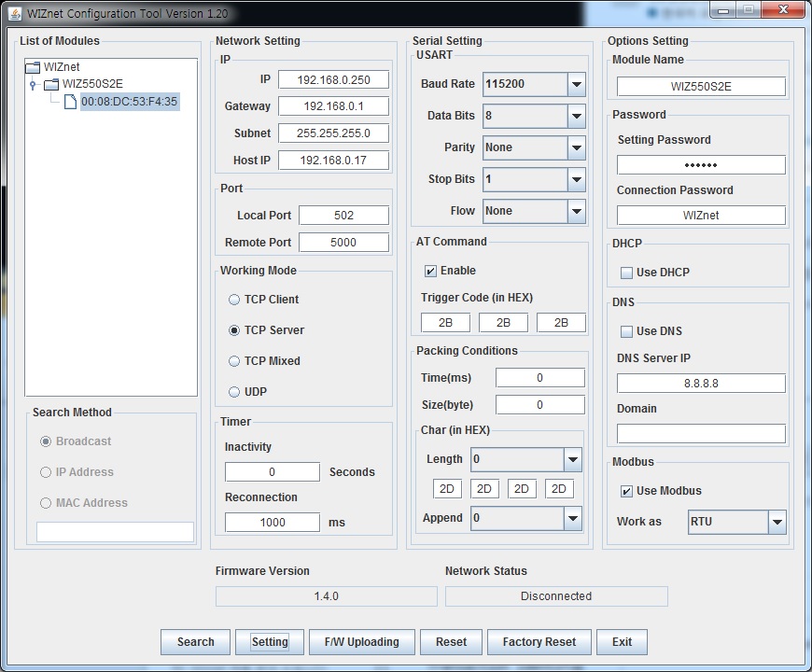Select the TCP Mixed working mode
The width and height of the screenshot is (812, 672).
pos(234,361)
